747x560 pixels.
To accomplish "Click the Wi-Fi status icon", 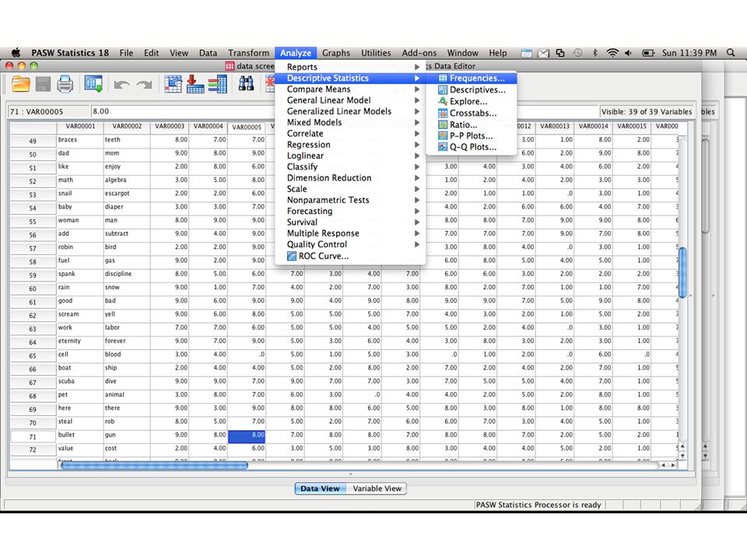I will (612, 53).
